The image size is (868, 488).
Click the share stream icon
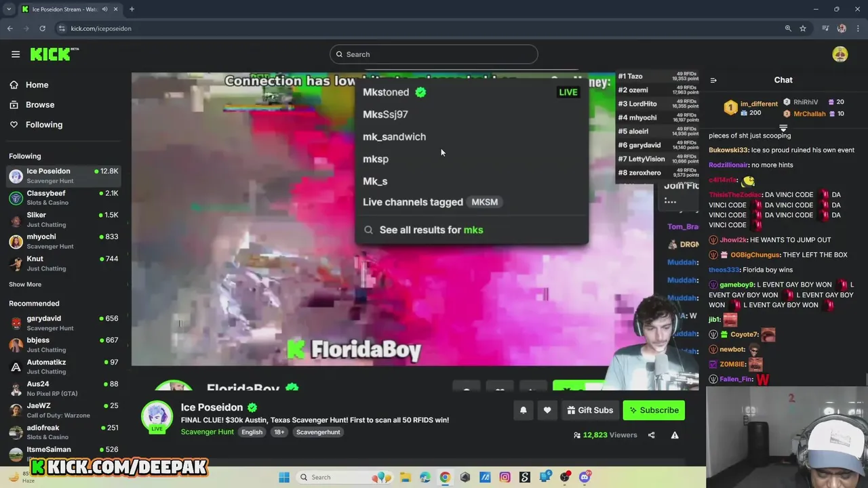tap(652, 435)
